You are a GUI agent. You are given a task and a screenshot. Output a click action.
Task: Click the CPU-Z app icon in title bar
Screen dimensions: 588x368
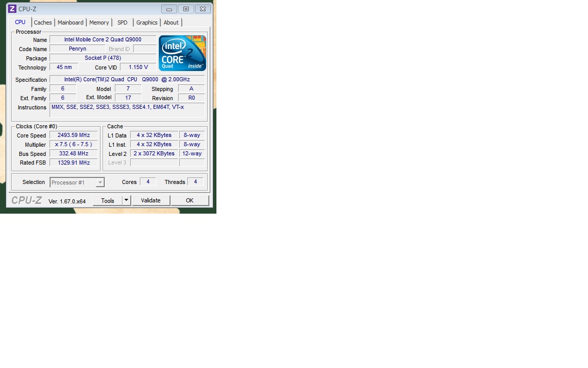(x=12, y=9)
